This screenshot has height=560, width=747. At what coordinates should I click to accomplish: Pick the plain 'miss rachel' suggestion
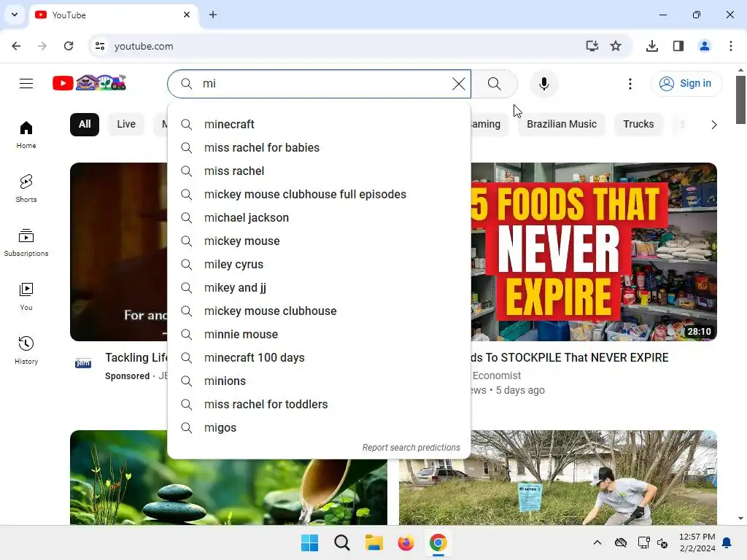tap(320, 171)
